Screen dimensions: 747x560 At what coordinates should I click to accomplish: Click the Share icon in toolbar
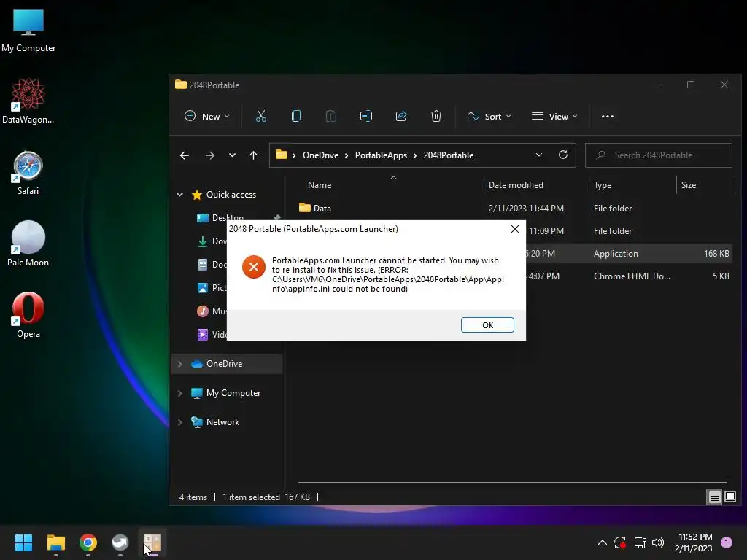click(401, 116)
